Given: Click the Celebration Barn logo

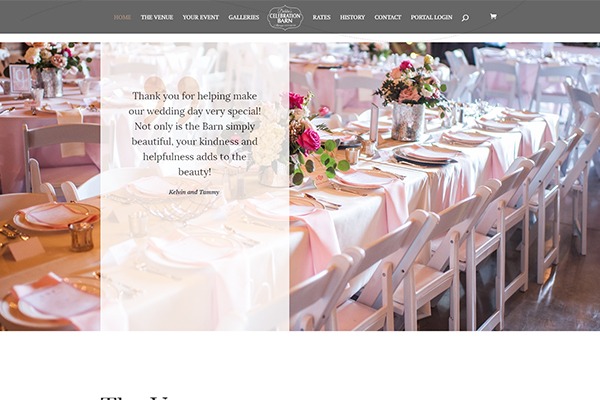Looking at the screenshot, I should click(x=285, y=17).
